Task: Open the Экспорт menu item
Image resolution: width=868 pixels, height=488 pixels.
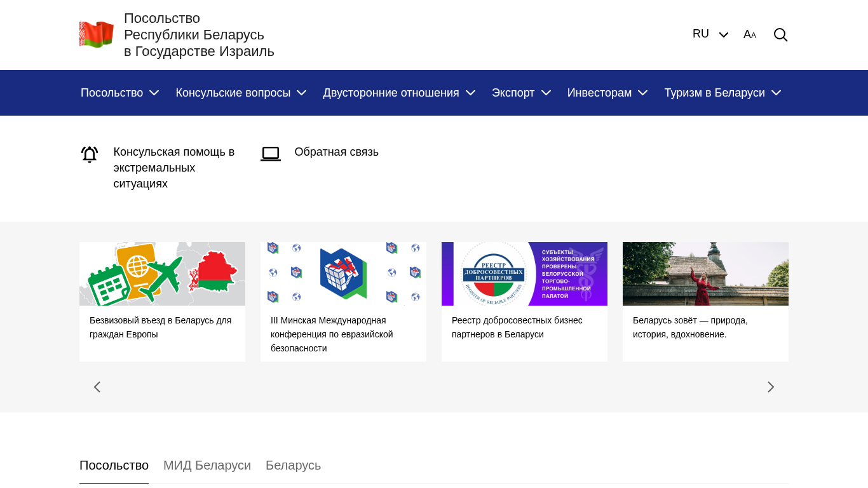Action: [521, 93]
